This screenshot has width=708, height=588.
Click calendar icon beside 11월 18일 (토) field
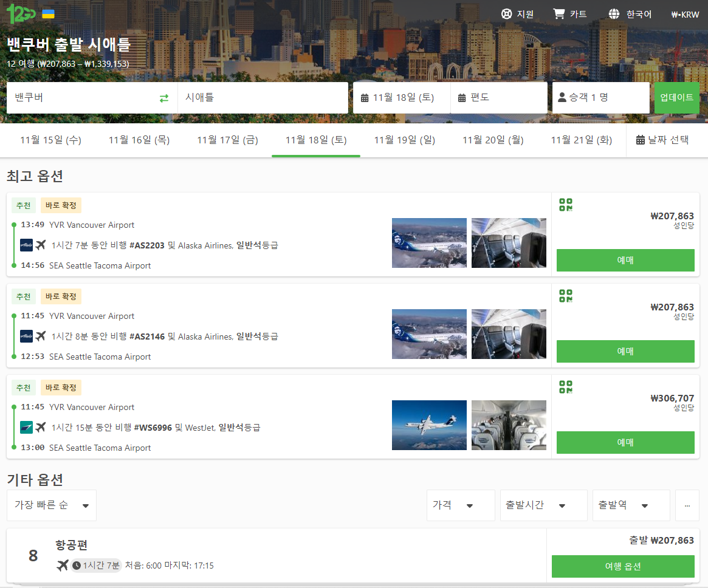pyautogui.click(x=365, y=97)
